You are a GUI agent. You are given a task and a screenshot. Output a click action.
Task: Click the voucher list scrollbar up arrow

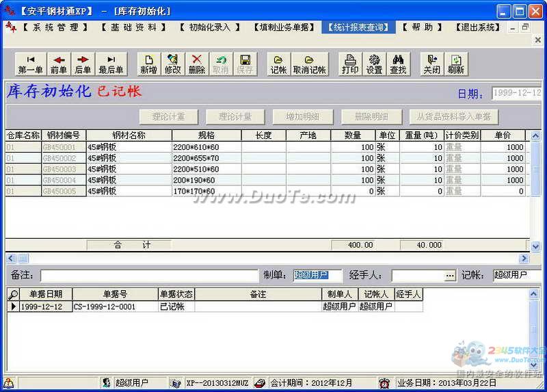534,294
